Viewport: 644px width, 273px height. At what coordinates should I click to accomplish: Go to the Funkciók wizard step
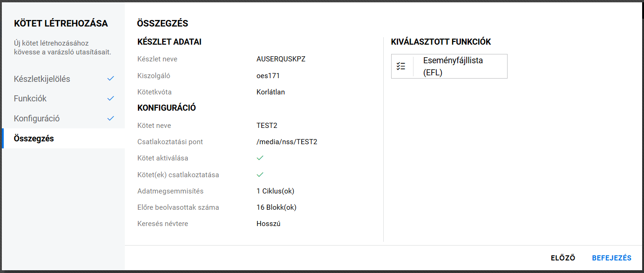pos(30,99)
